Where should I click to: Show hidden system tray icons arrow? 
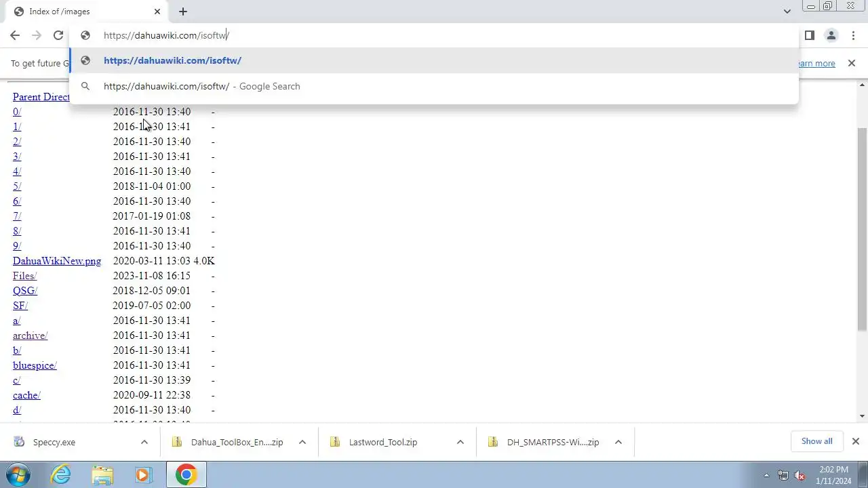coord(767,475)
